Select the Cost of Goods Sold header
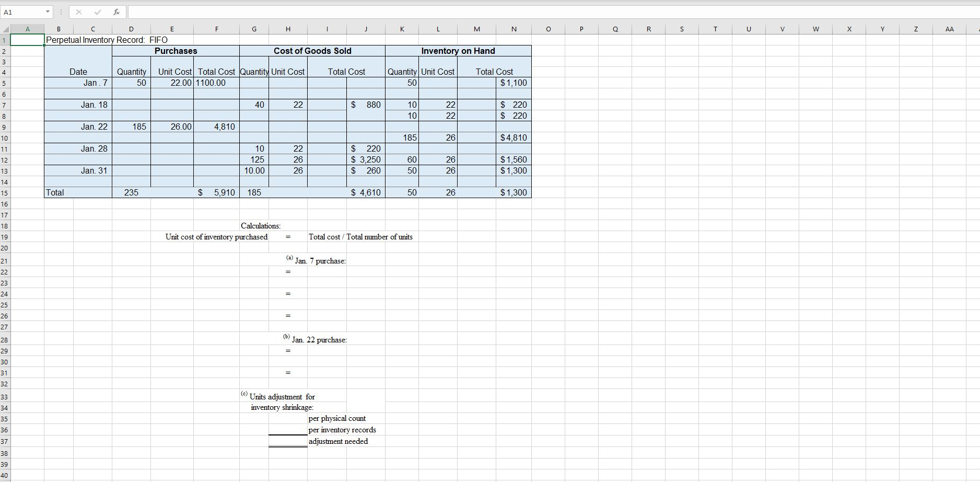Screen dimensions: 980x482 [312, 51]
